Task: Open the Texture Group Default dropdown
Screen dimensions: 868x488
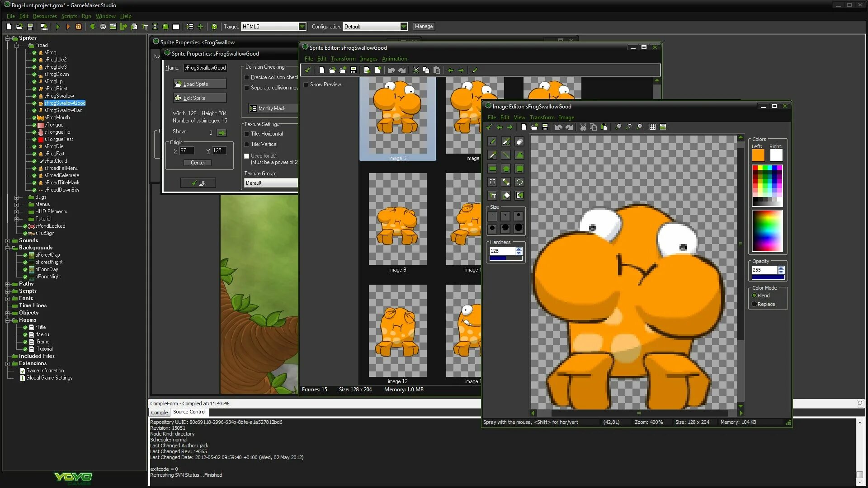Action: point(271,183)
